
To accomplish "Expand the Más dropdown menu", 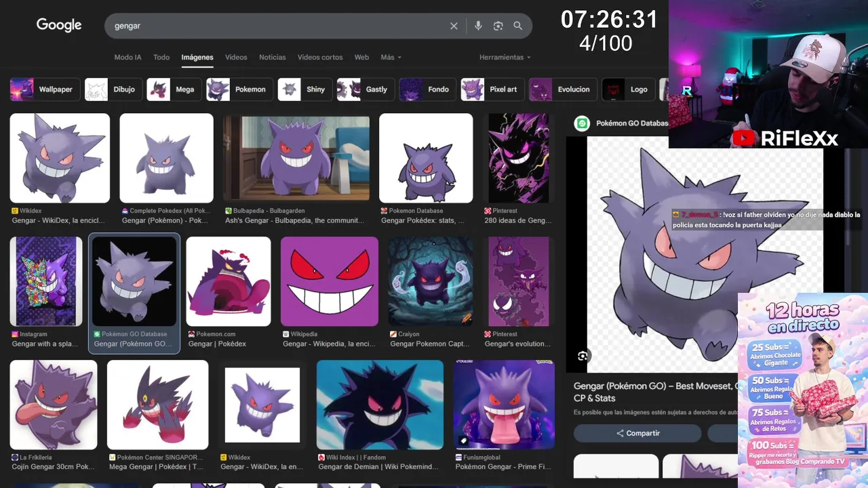I will [x=391, y=58].
